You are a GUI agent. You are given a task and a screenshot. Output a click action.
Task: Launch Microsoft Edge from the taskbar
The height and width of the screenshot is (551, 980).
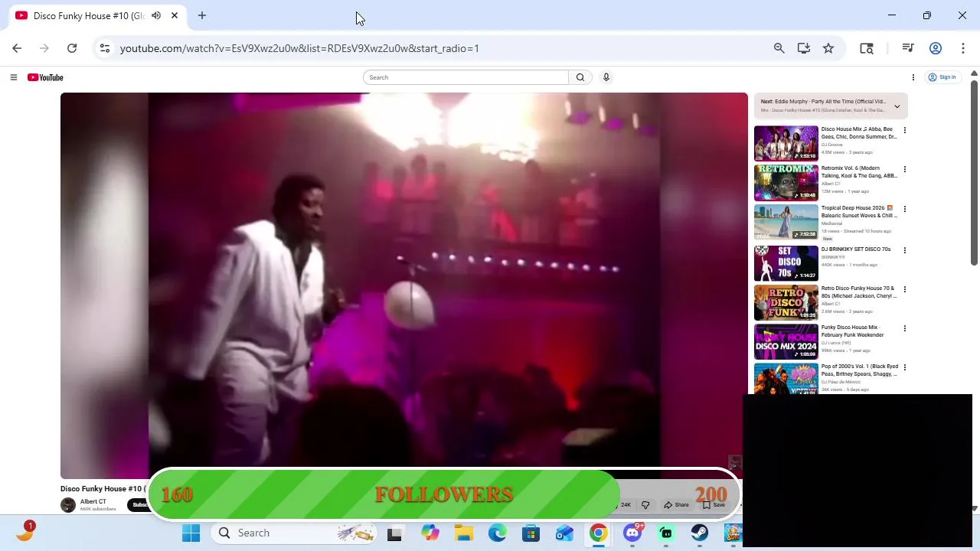pyautogui.click(x=498, y=533)
